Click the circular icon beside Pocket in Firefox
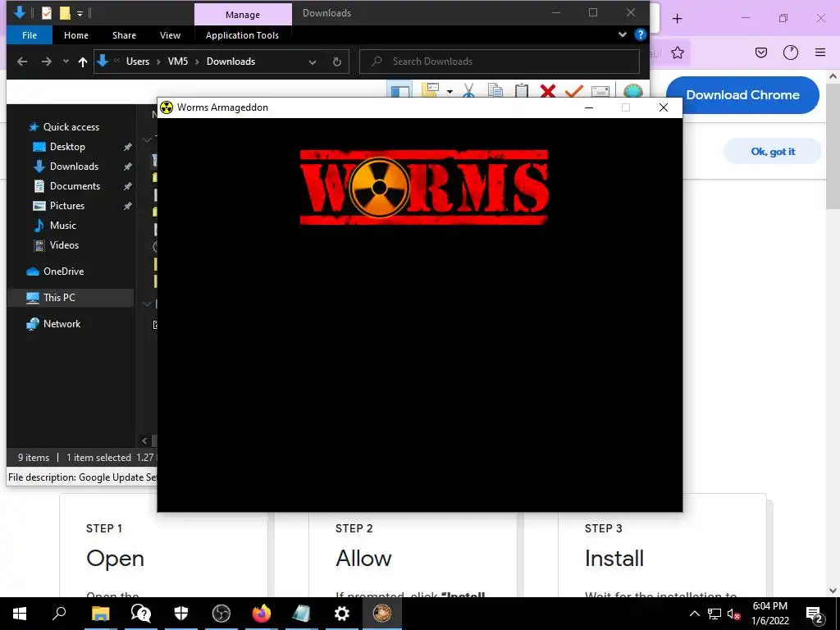840x630 pixels. click(791, 52)
